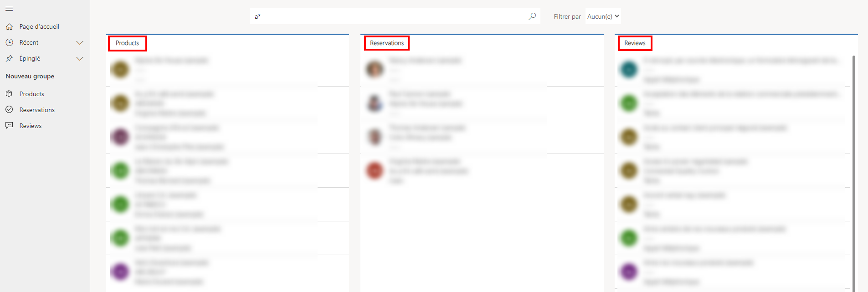Click the Reservations column header

click(x=387, y=43)
